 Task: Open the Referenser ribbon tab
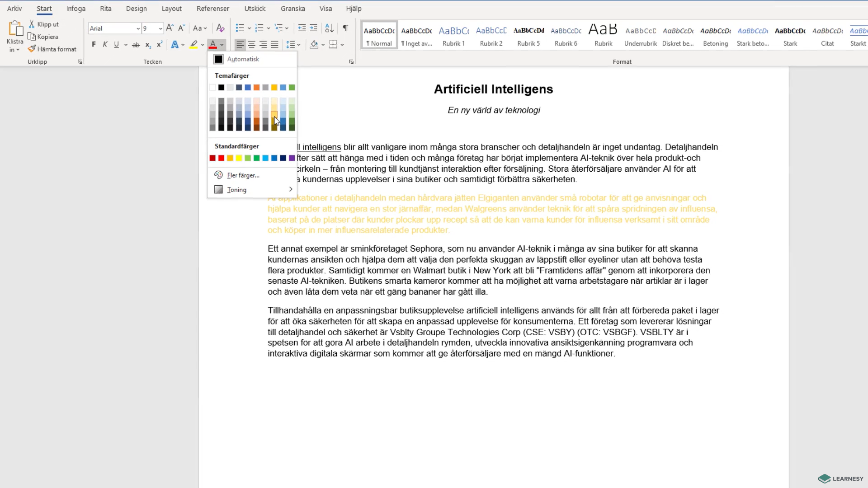[213, 9]
